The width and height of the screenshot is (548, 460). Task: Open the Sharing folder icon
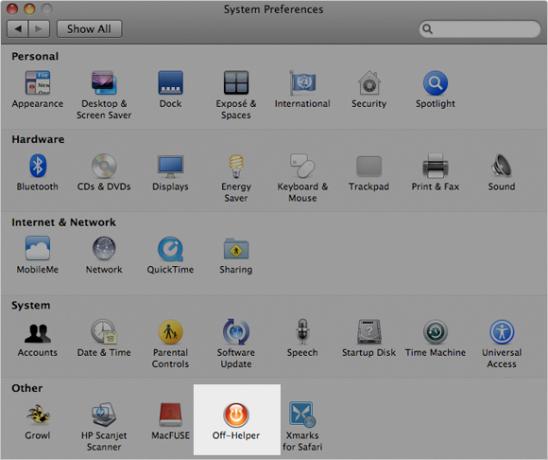(x=236, y=249)
